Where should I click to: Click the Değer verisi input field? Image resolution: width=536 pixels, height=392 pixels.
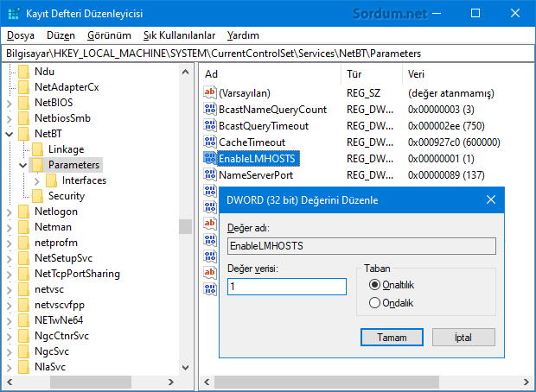click(287, 287)
